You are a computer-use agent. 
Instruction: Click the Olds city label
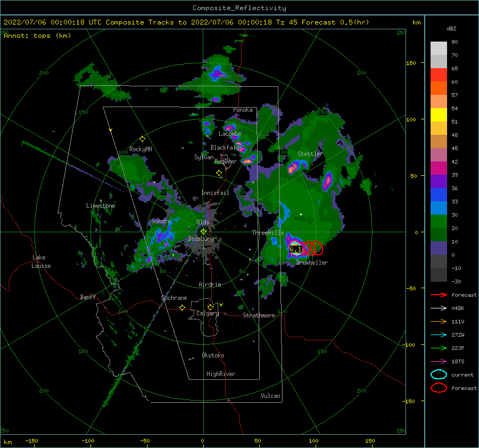(x=203, y=222)
